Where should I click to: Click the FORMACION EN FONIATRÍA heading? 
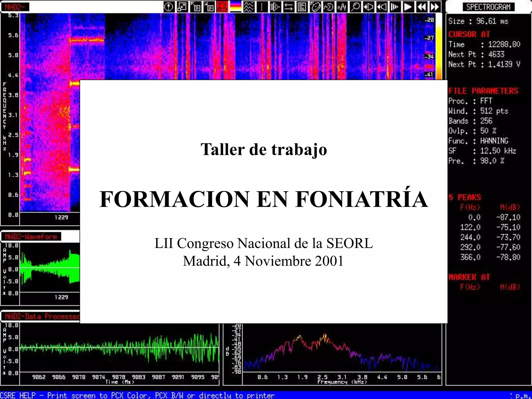(263, 199)
